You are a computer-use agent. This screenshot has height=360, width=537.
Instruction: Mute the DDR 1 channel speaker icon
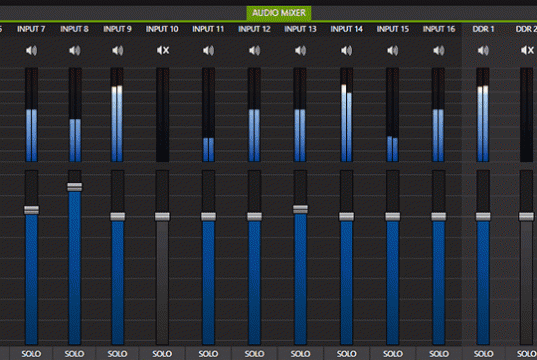tap(483, 51)
